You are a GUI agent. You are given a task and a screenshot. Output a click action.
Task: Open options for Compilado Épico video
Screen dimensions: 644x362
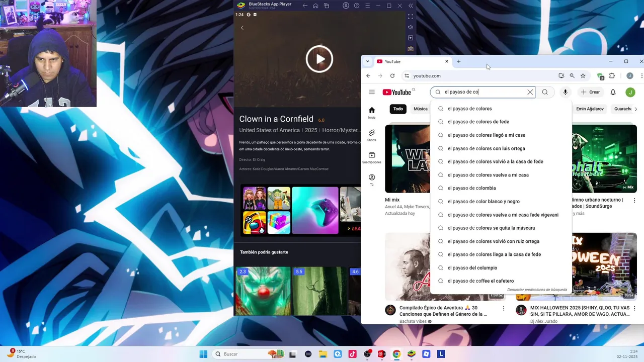click(504, 308)
